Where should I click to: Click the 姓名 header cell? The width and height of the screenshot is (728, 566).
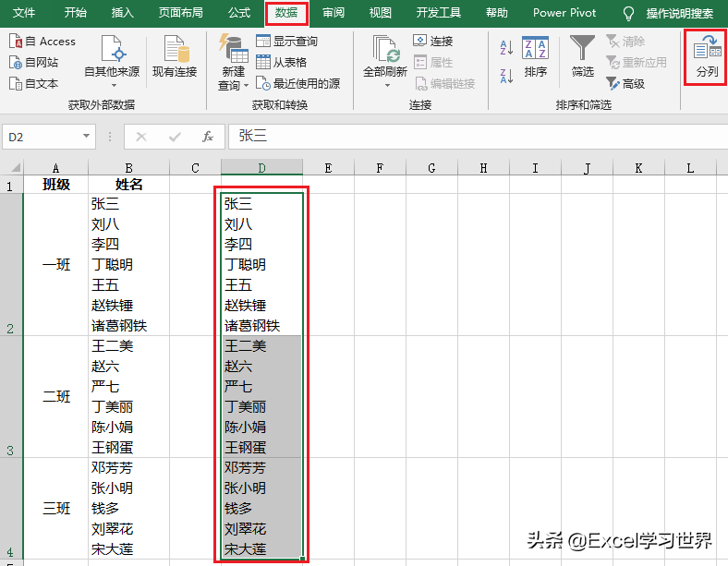tap(128, 185)
